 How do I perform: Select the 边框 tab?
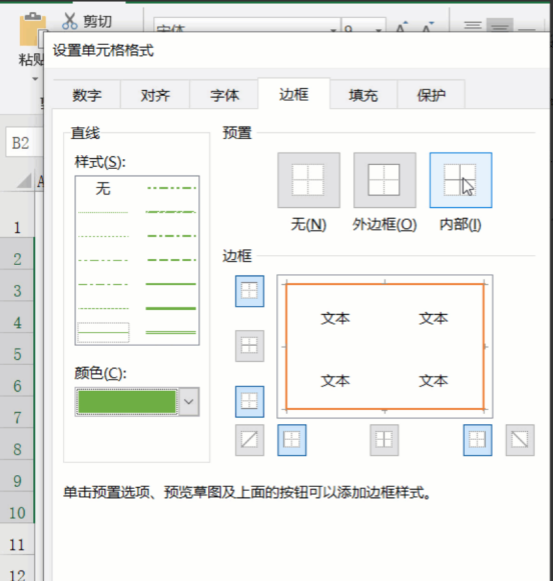click(293, 94)
